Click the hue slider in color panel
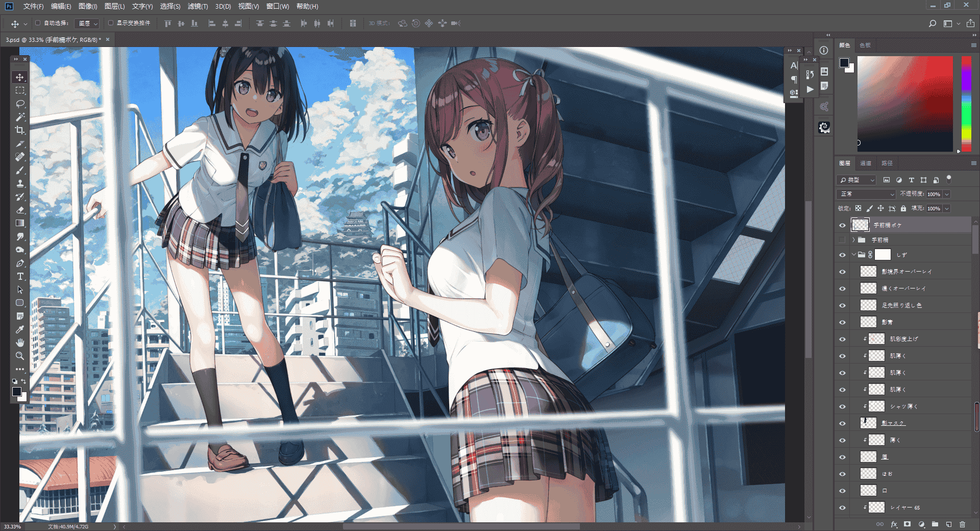Viewport: 980px width, 531px height. click(966, 104)
